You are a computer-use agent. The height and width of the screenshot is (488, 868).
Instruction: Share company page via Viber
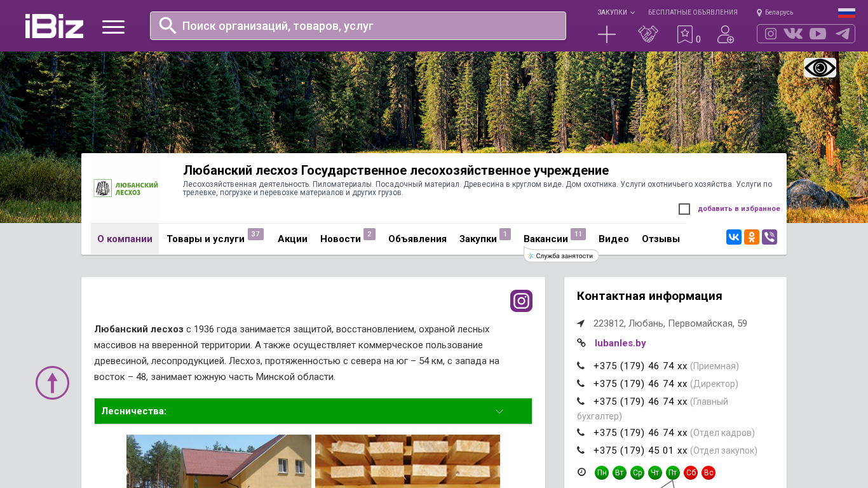click(770, 237)
